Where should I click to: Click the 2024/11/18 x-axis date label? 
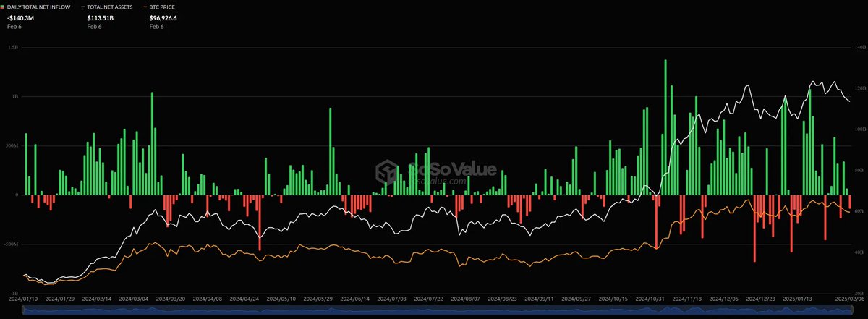coord(689,298)
